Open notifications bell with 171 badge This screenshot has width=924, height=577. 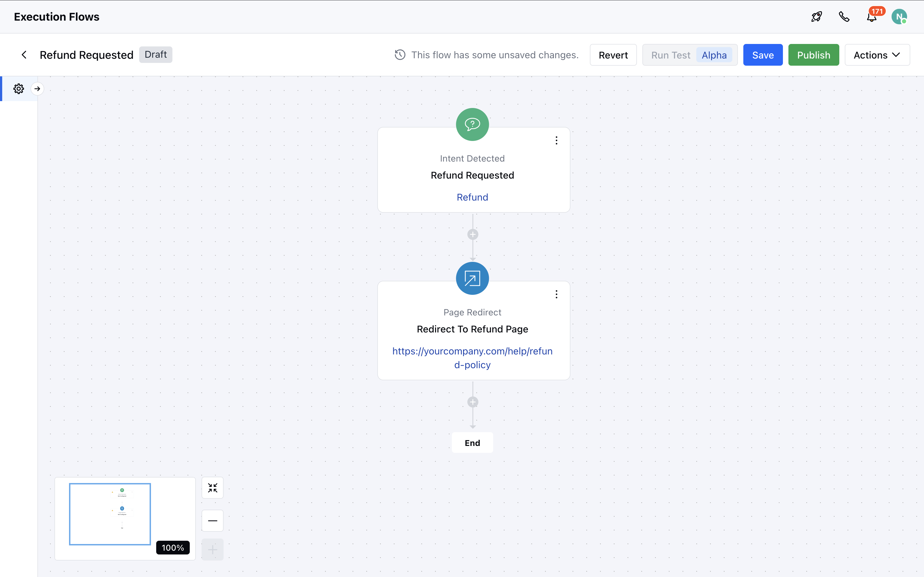[x=872, y=17]
